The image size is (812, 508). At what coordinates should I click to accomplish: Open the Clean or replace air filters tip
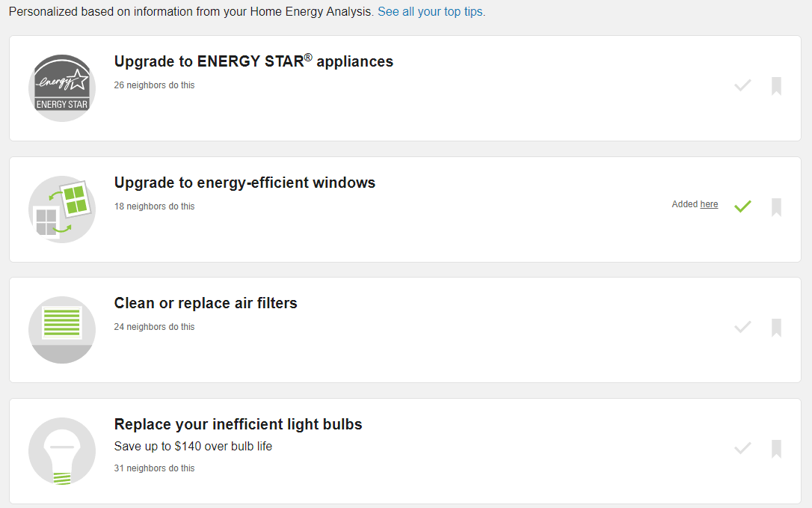tap(205, 303)
